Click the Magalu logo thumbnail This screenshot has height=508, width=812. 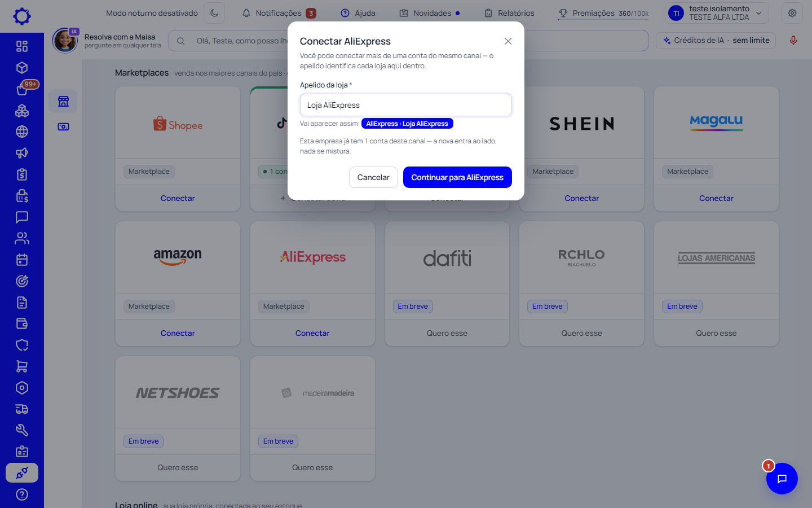(x=716, y=122)
